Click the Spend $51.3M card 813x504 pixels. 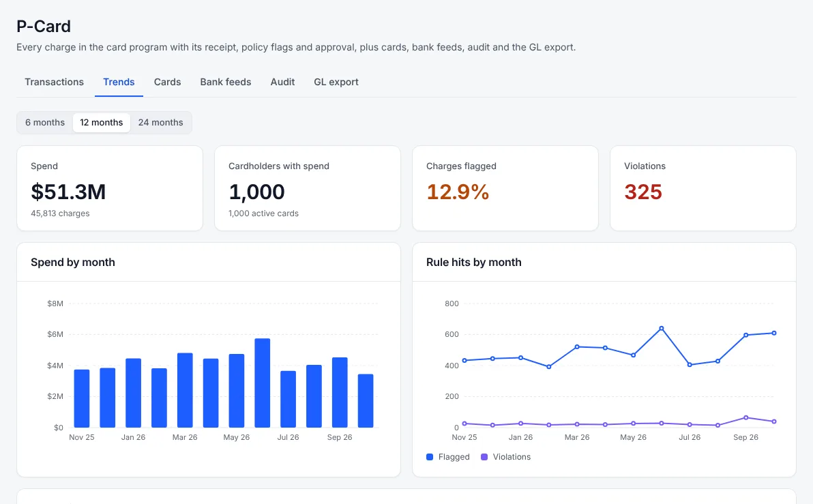[x=110, y=188]
